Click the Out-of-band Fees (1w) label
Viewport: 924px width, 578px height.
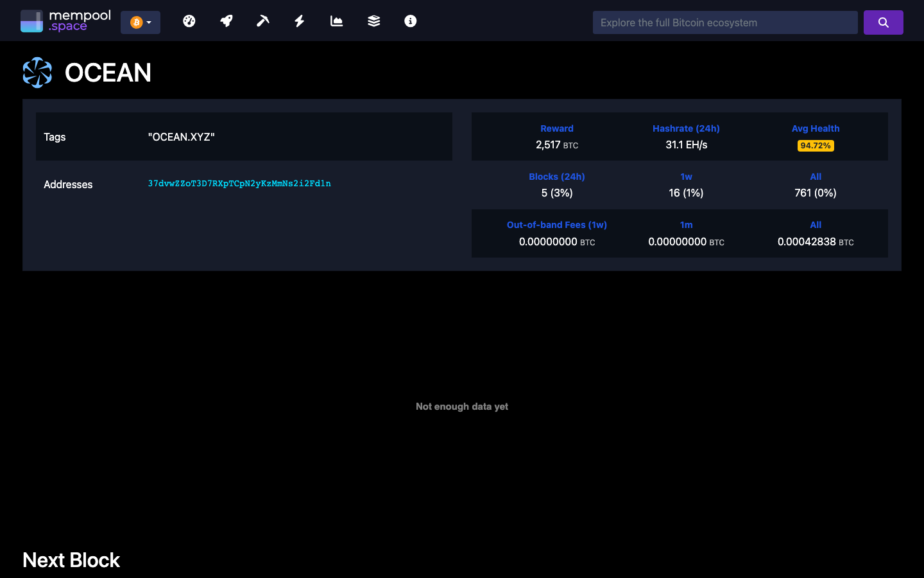pyautogui.click(x=557, y=225)
